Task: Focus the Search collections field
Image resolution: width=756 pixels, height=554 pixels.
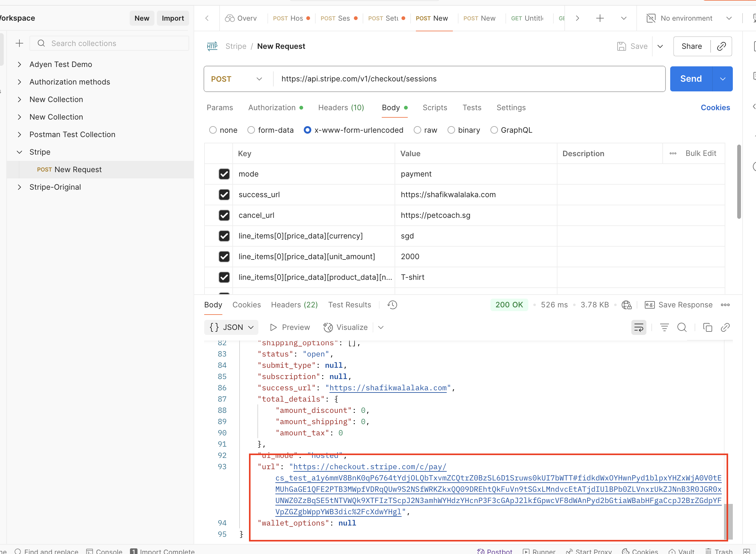Action: 109,43
